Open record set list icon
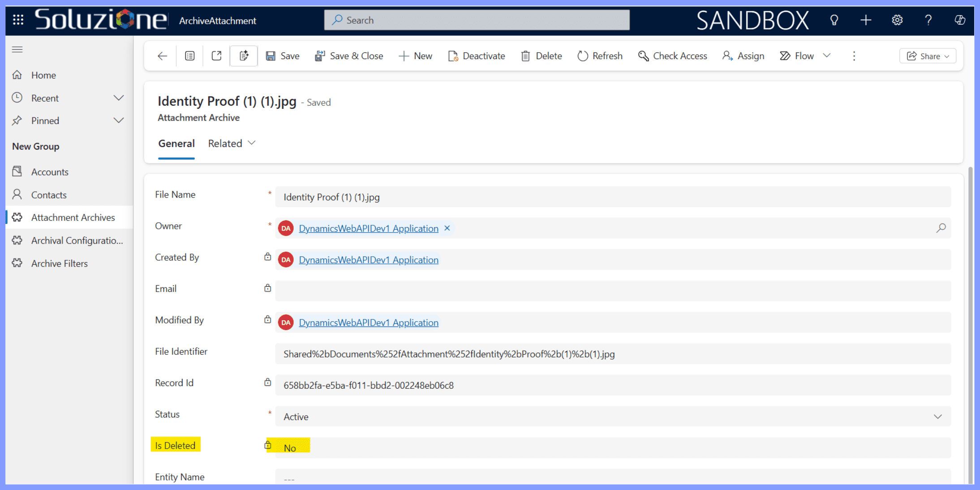The height and width of the screenshot is (490, 980). tap(190, 56)
